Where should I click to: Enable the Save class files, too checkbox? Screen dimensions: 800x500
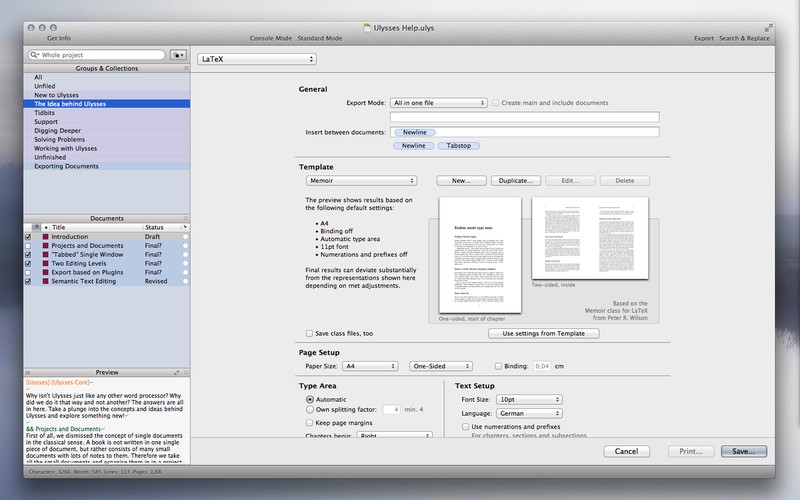309,333
